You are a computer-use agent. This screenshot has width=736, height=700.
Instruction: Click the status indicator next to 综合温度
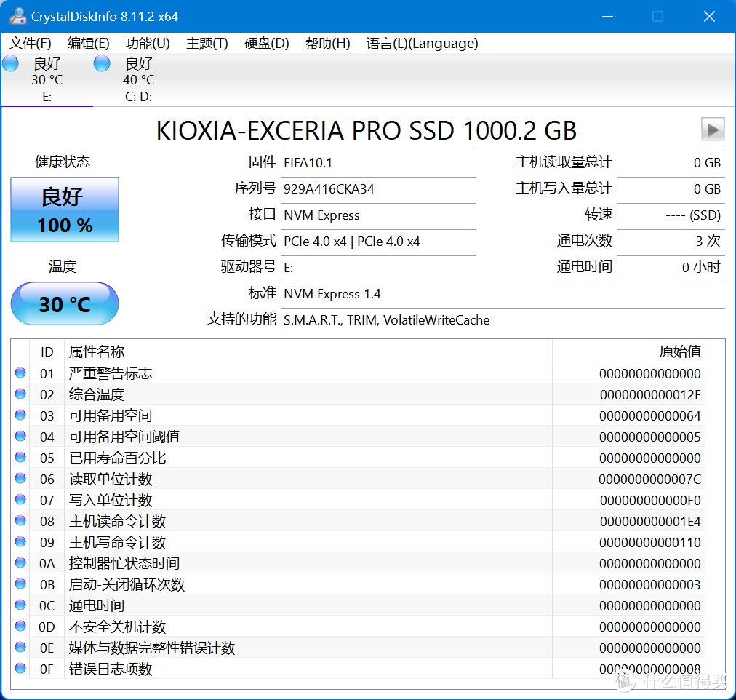[20, 394]
